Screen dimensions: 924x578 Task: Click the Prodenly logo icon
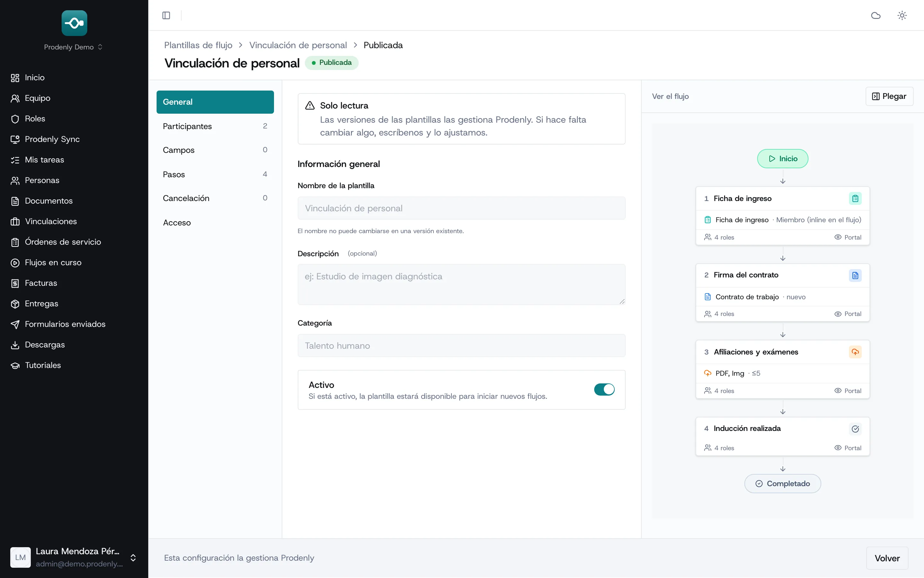coord(74,23)
